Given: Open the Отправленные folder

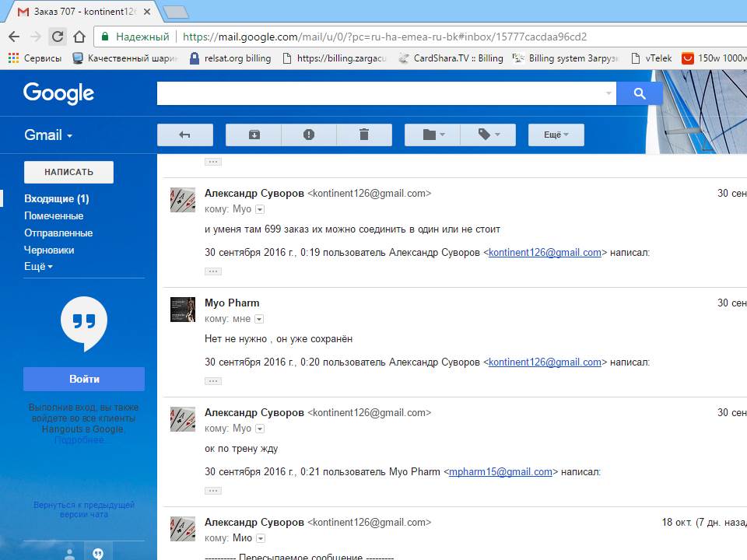Looking at the screenshot, I should click(58, 233).
